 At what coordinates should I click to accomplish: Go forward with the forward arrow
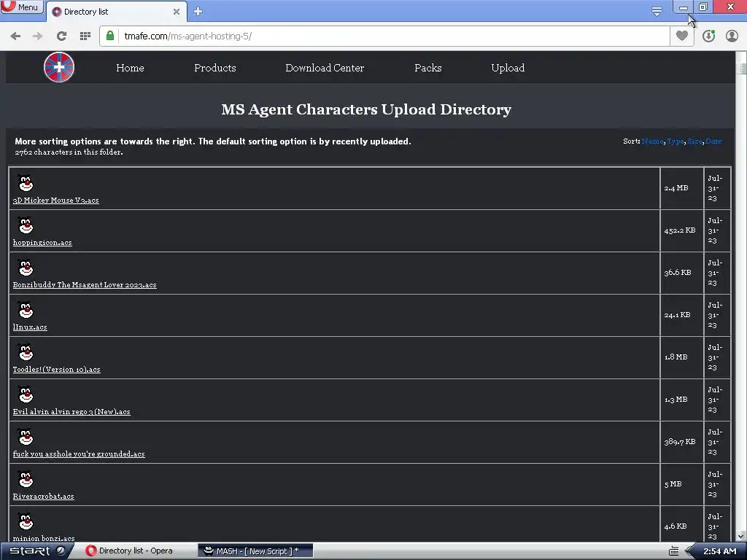pos(38,36)
